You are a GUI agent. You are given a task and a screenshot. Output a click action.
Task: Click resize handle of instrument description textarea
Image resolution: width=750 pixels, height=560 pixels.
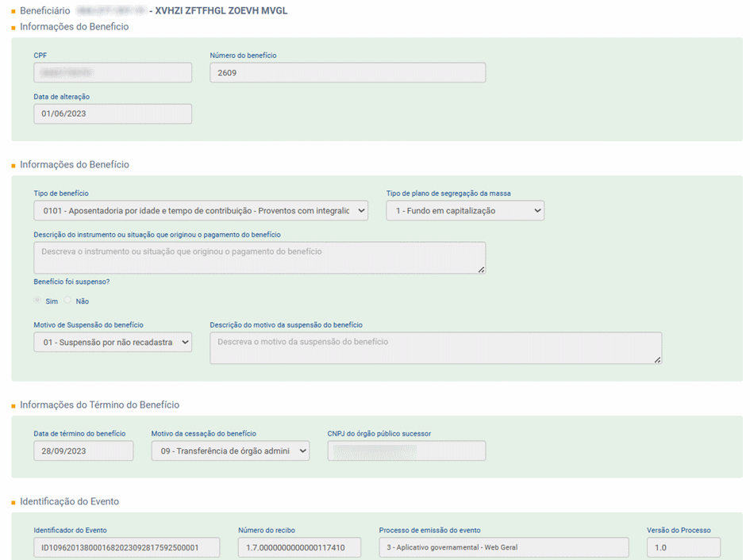coord(482,270)
